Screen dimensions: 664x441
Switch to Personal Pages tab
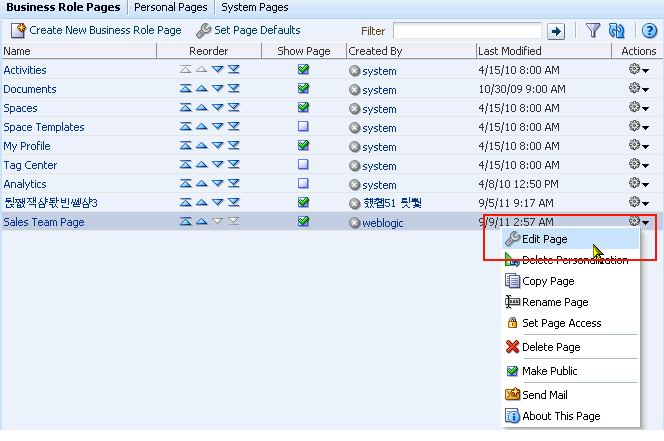click(170, 7)
